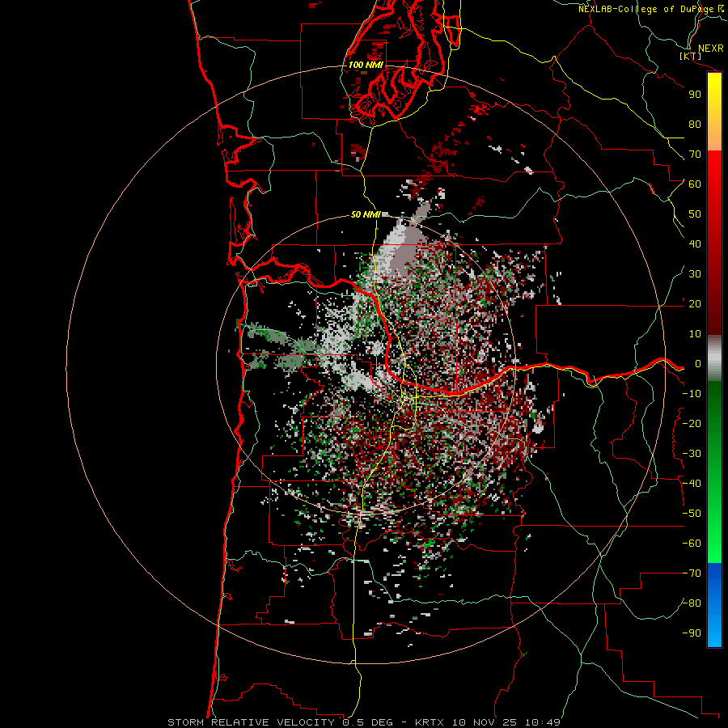728x728 pixels.
Task: Click the -60 value on velocity scale
Action: click(692, 544)
